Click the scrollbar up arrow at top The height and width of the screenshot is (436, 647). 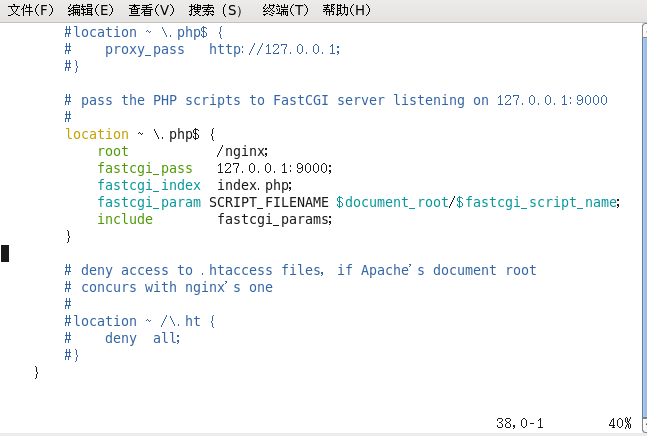[645, 31]
